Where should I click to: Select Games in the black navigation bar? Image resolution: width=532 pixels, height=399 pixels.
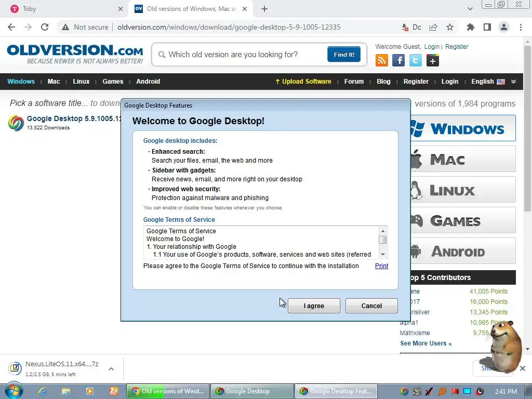tap(113, 82)
